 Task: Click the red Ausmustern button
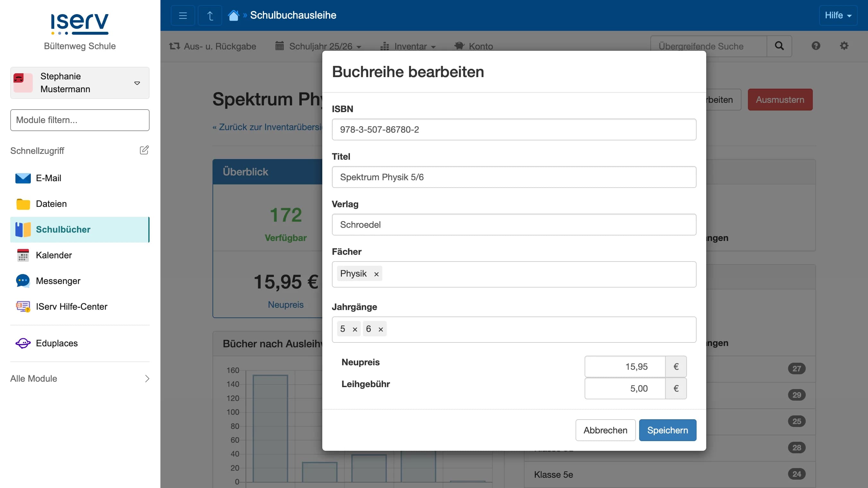pos(780,99)
